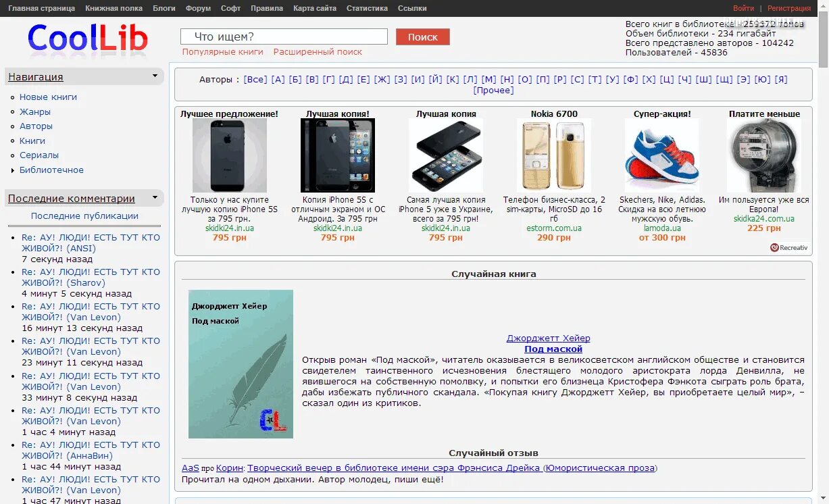829x504 pixels.
Task: Click the 'Лучшая копия!' iPhone 5S ad image
Action: click(338, 155)
